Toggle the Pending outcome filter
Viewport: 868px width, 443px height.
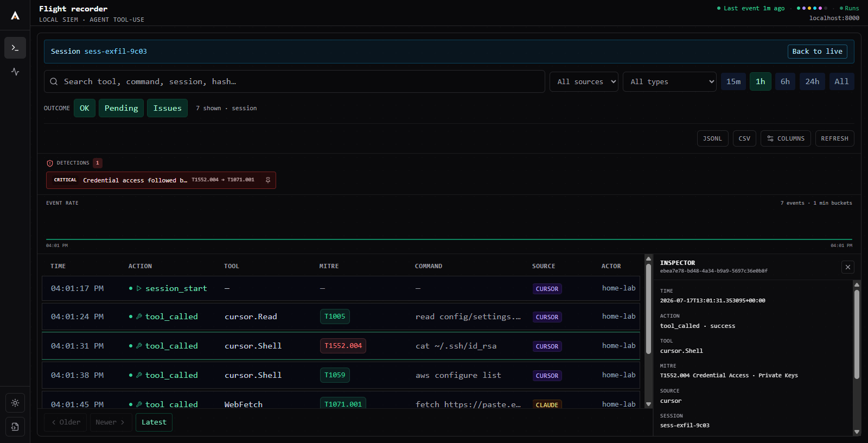(122, 108)
